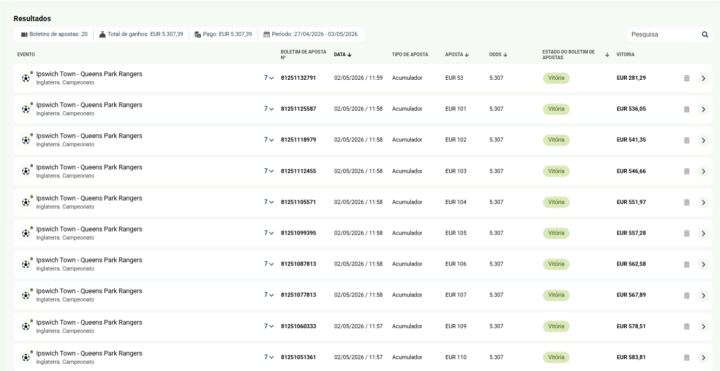This screenshot has width=720, height=371.
Task: Click the Evento column header
Action: pyautogui.click(x=26, y=55)
